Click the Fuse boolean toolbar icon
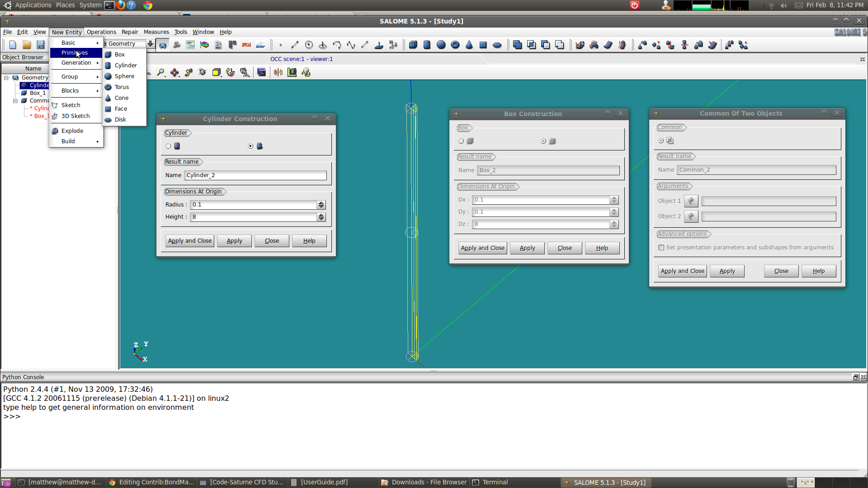This screenshot has width=868, height=488. pyautogui.click(x=518, y=45)
